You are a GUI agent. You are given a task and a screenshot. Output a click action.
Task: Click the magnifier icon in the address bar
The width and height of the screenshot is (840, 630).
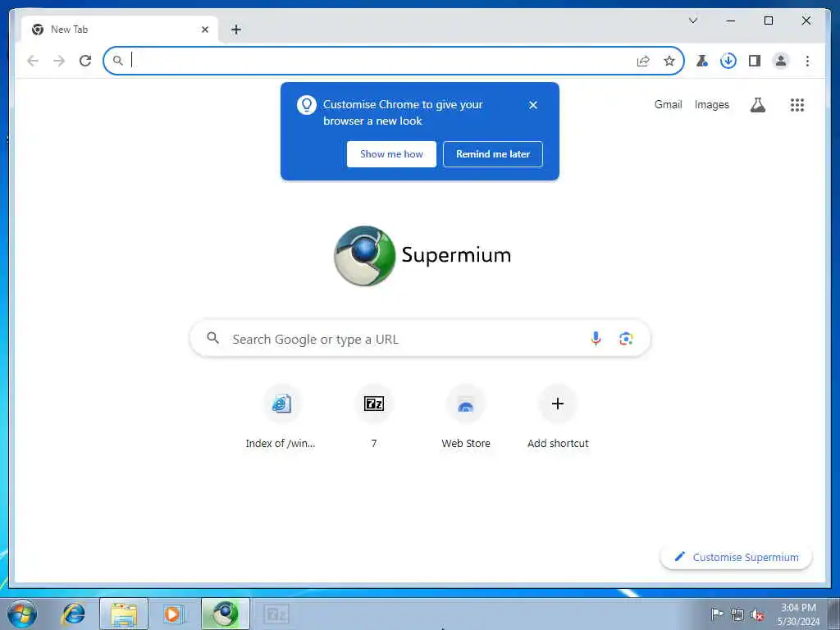(118, 61)
